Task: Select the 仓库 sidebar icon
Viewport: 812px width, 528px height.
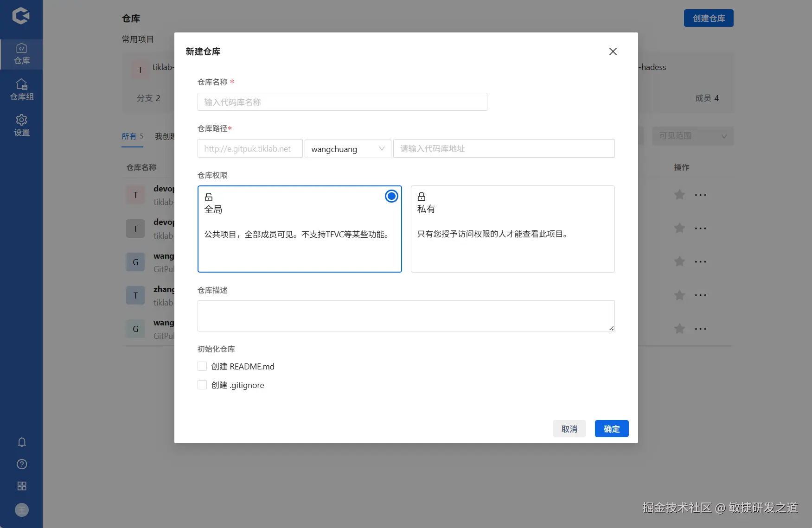Action: pos(21,53)
